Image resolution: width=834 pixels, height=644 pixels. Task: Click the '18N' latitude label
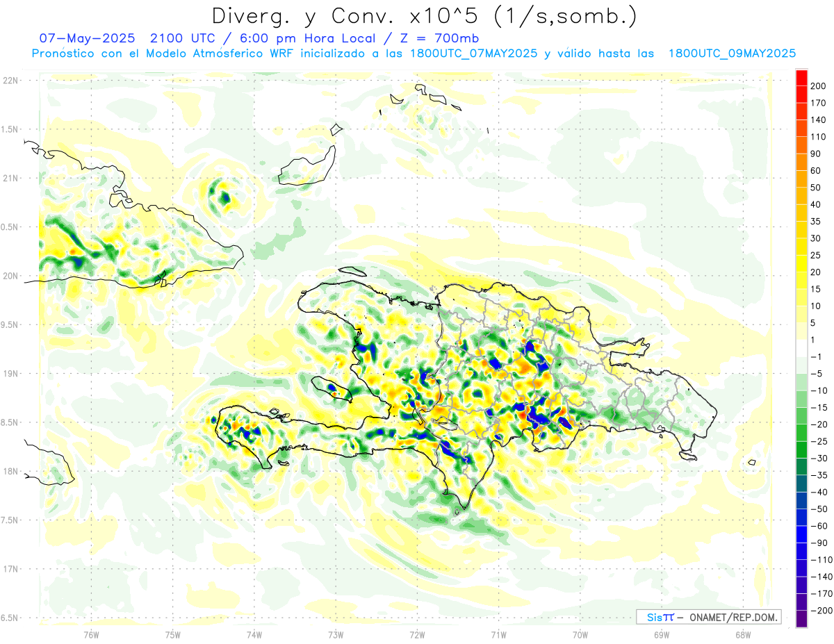pos(10,471)
